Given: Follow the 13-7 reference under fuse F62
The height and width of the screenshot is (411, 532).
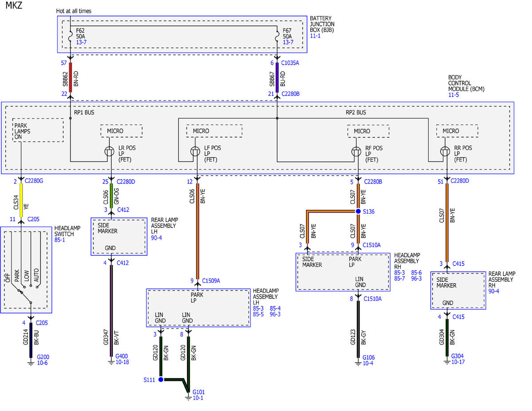Looking at the screenshot, I should tap(81, 42).
